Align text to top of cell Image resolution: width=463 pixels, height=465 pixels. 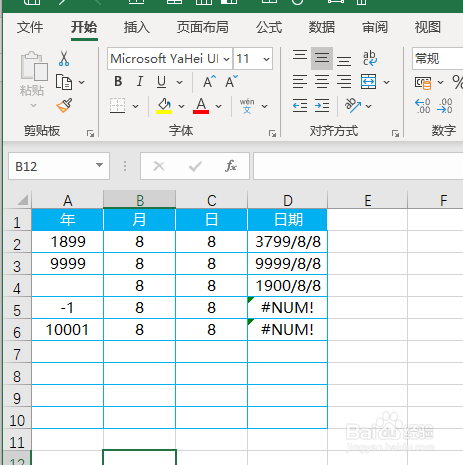[300, 56]
